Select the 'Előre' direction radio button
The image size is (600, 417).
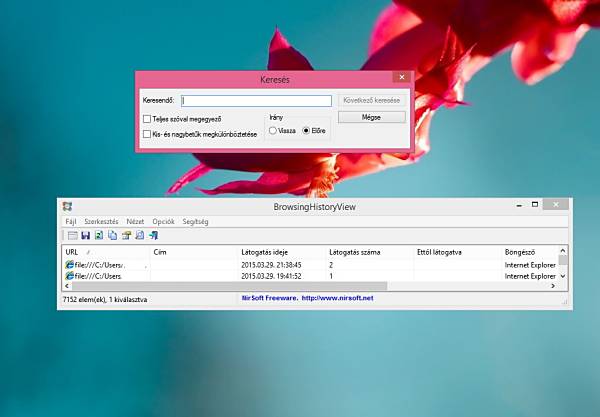coord(306,130)
